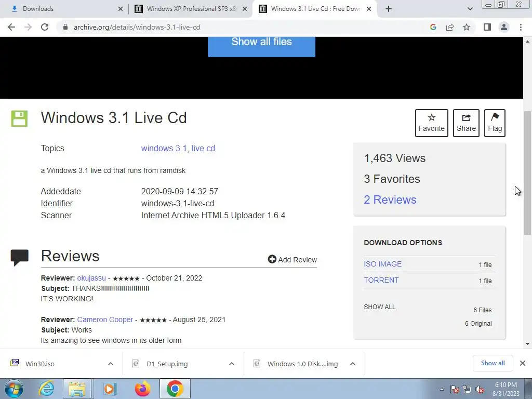Expand Windows 1.0 Disk img options chevron
This screenshot has width=532, height=399.
(353, 364)
